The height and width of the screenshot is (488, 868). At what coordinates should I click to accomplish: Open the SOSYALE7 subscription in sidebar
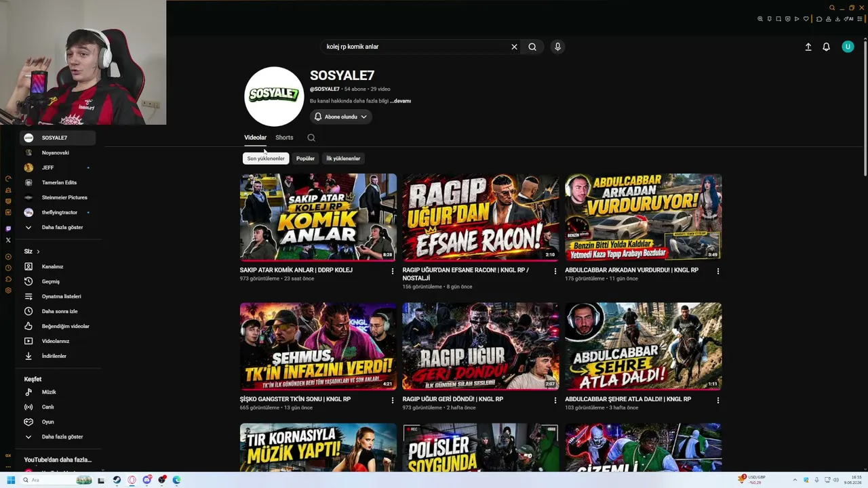(x=58, y=138)
